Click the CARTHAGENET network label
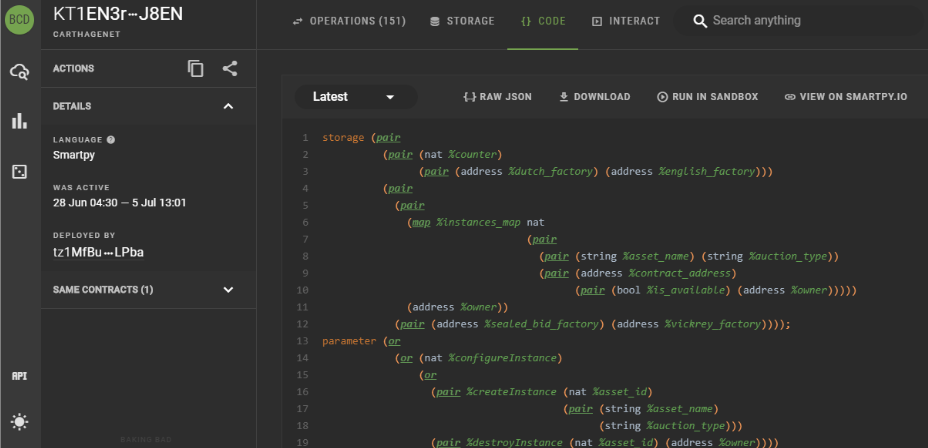The height and width of the screenshot is (448, 928). (x=86, y=34)
